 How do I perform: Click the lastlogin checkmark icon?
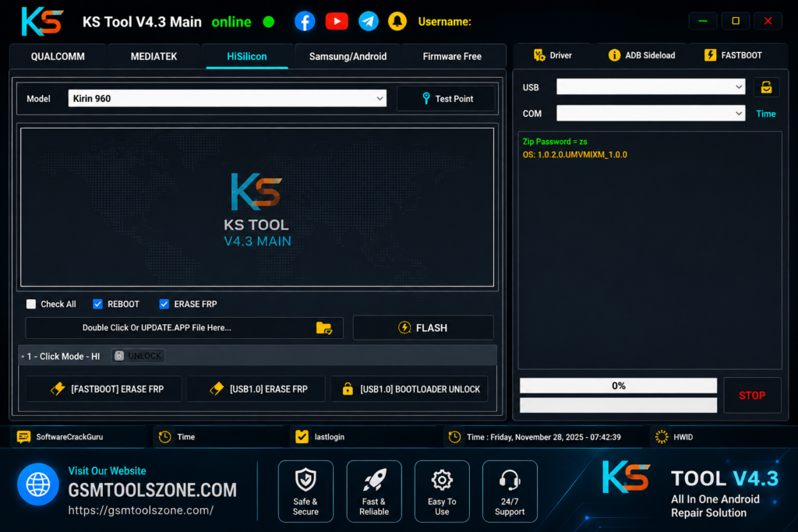click(302, 437)
